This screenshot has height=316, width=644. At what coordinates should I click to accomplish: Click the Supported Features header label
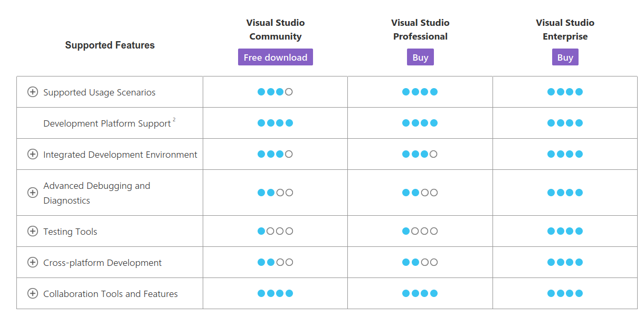110,45
